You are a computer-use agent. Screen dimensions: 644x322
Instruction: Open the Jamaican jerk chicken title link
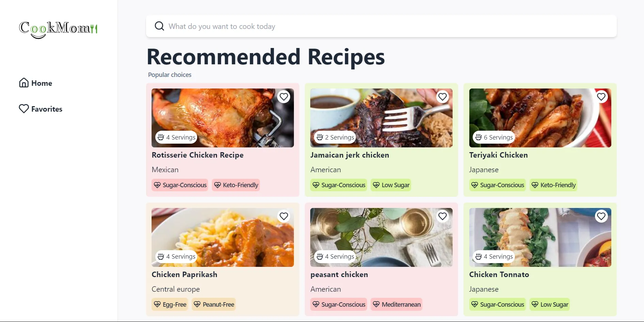click(349, 155)
